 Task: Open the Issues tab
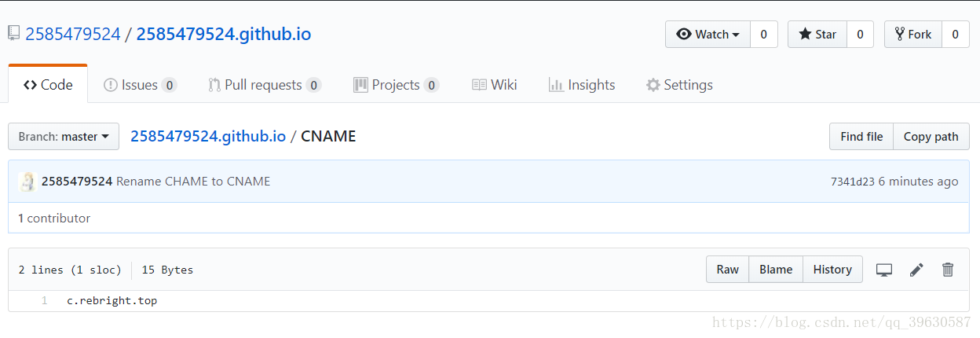[141, 85]
